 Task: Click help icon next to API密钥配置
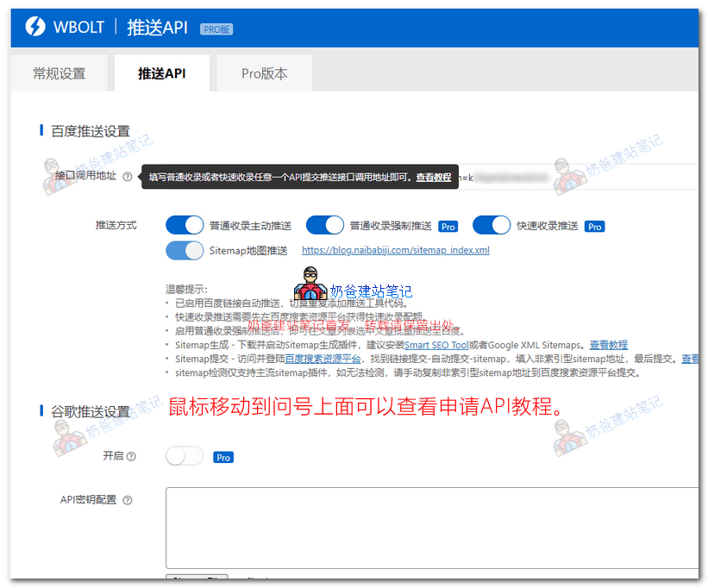point(128,500)
